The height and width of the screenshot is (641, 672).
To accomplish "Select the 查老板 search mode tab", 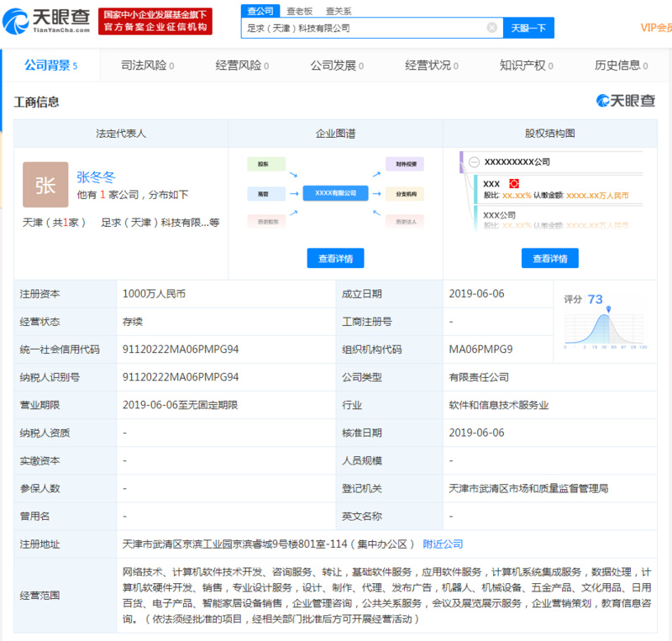I will coord(300,10).
